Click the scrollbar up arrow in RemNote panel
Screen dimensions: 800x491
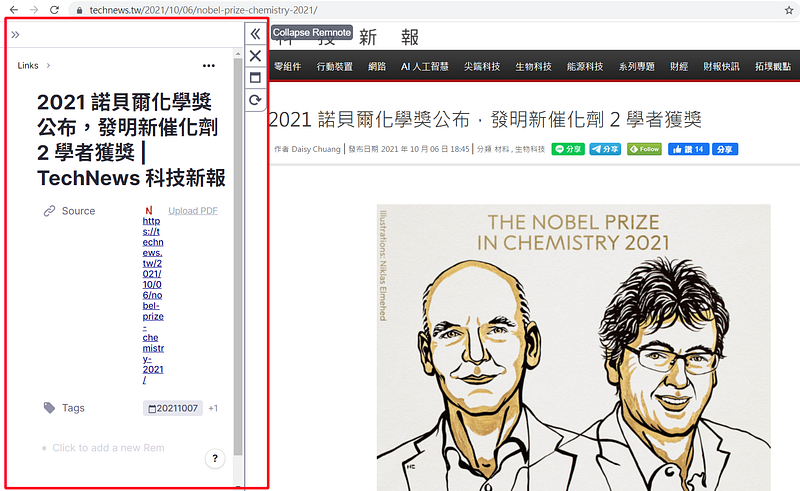(x=238, y=53)
